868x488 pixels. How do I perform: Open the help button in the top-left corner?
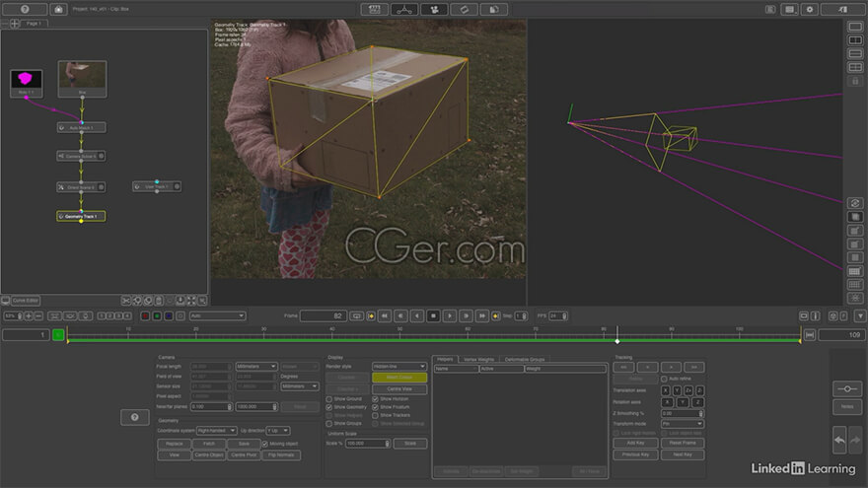pos(25,10)
